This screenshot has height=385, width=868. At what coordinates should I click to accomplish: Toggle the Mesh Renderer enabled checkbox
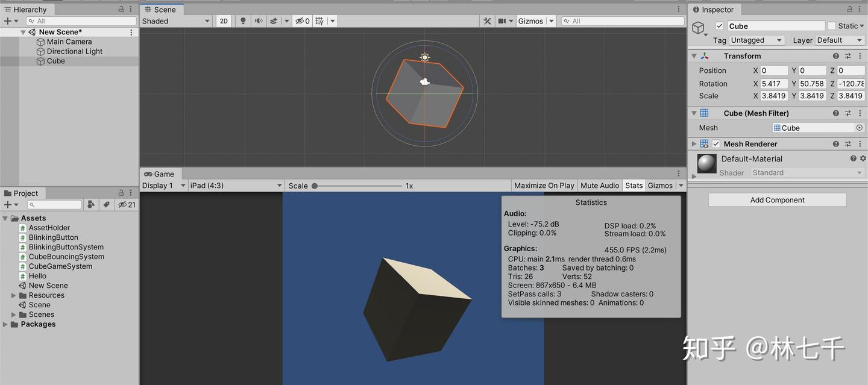point(715,143)
